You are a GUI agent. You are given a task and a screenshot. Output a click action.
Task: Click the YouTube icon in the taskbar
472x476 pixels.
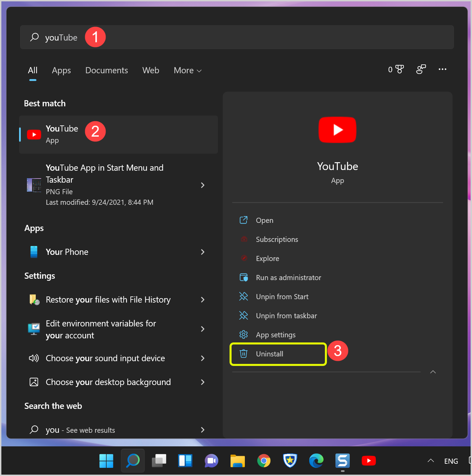pyautogui.click(x=368, y=461)
